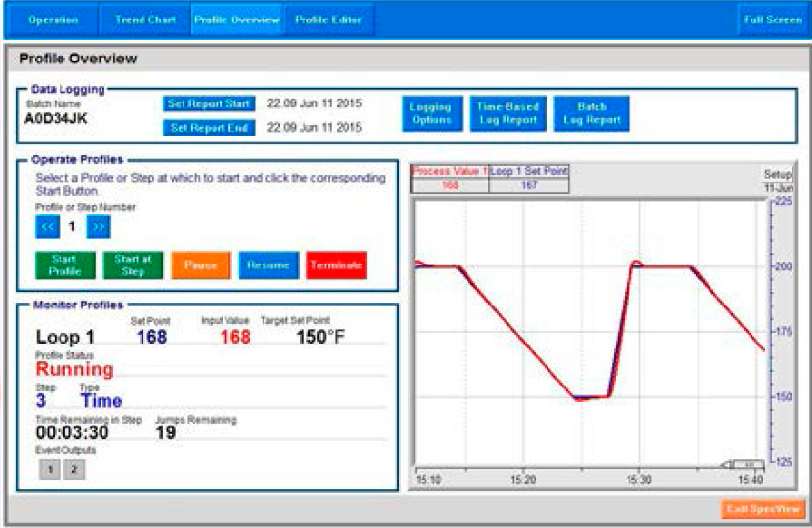Toggle Event Output 1 indicator
812x528 pixels.
(49, 469)
